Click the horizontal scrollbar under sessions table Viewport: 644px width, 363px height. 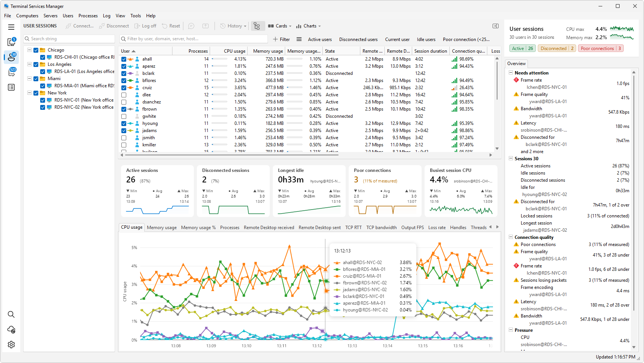231,155
